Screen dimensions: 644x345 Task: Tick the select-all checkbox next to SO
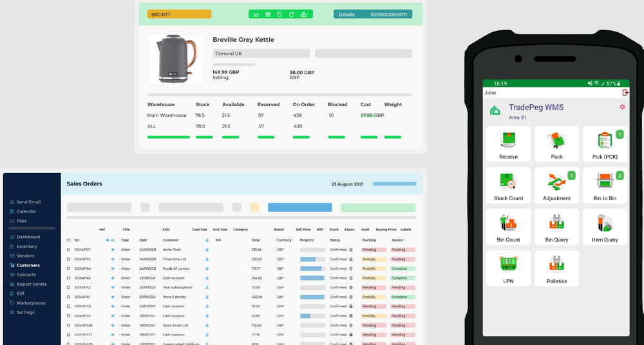(x=69, y=240)
